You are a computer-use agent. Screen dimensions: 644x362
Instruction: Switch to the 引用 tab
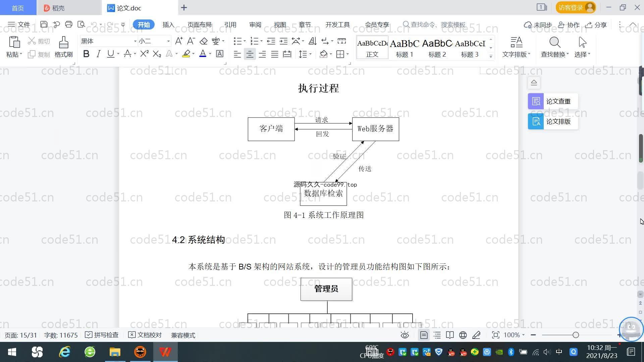pyautogui.click(x=230, y=24)
